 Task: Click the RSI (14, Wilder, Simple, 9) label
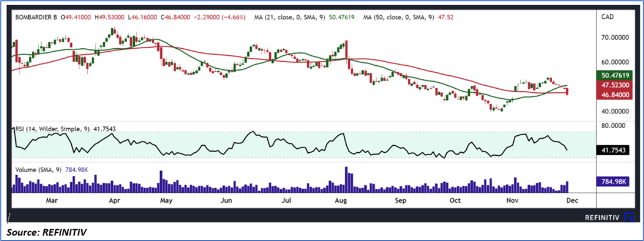pos(55,129)
